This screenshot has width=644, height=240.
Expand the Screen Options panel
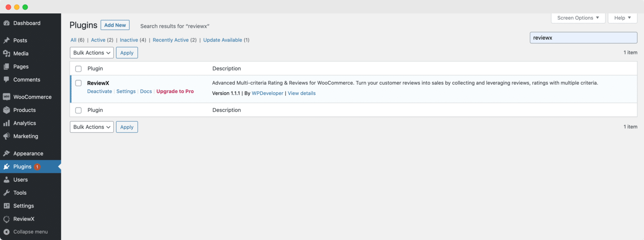point(578,18)
